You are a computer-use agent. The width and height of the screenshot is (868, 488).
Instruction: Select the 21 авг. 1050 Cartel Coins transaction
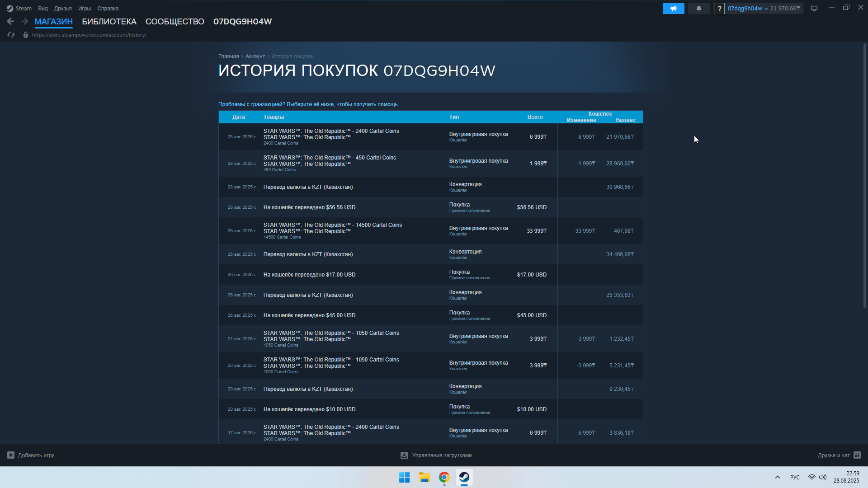[x=430, y=338]
